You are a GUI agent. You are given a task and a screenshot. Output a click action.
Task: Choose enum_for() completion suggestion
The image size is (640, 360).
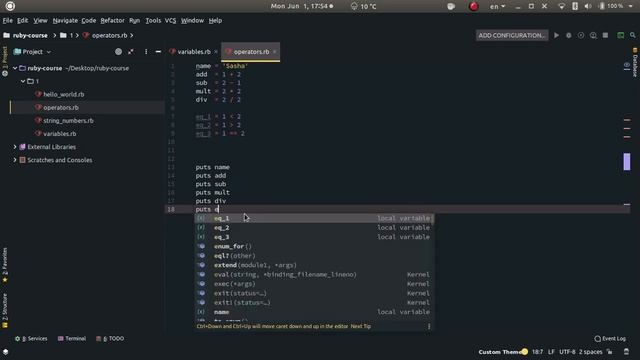[x=313, y=247]
